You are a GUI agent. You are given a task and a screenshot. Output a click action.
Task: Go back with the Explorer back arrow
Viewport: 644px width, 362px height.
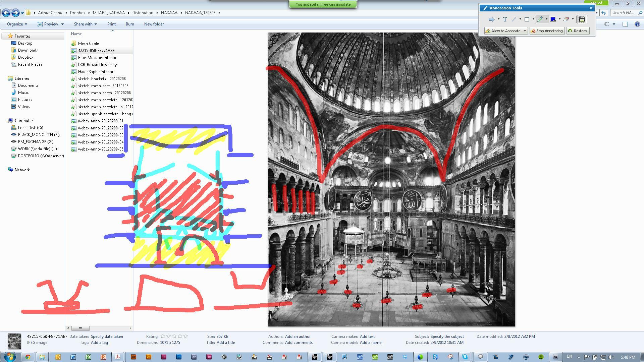click(6, 13)
